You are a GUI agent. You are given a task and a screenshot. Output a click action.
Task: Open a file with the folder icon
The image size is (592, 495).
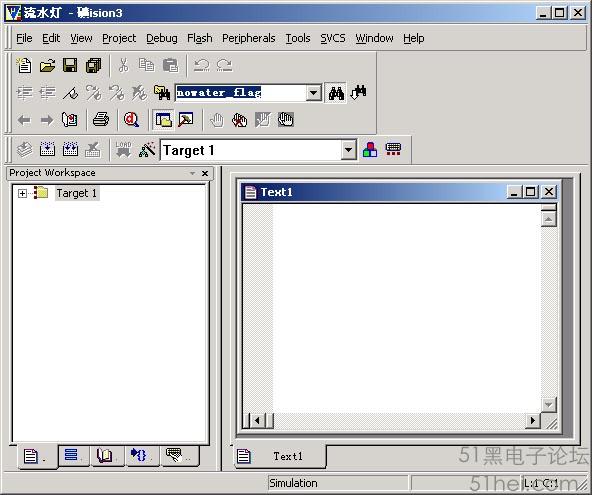[x=48, y=65]
